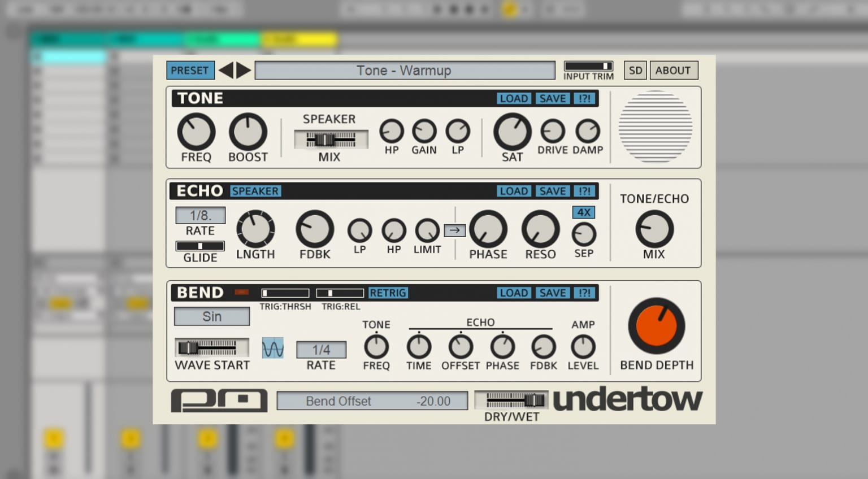Click SAVE in the Echo section
This screenshot has height=479, width=868.
point(552,191)
